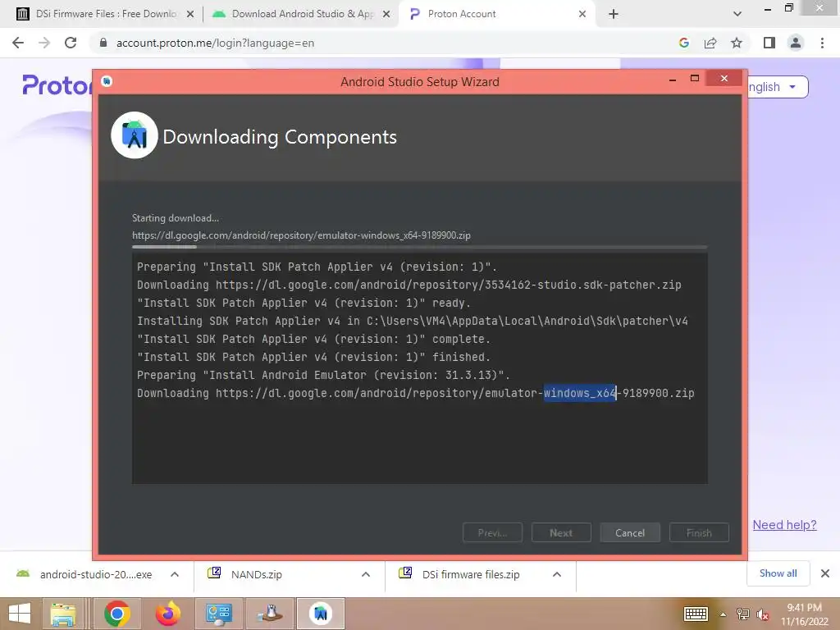
Task: Close the DSi Firmware Files tab
Action: pyautogui.click(x=190, y=14)
